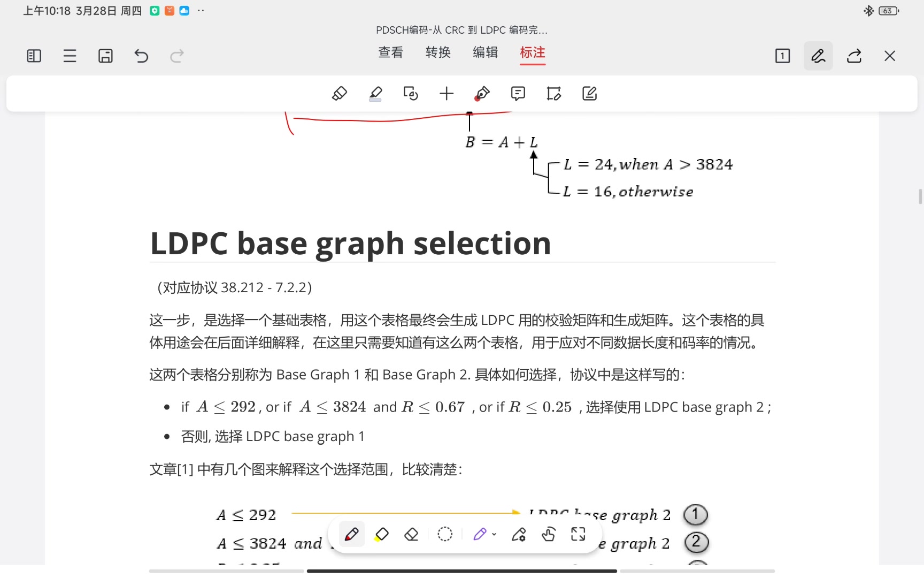The height and width of the screenshot is (578, 924).
Task: Click the vertical scrollbar handle on right edge
Action: [920, 196]
